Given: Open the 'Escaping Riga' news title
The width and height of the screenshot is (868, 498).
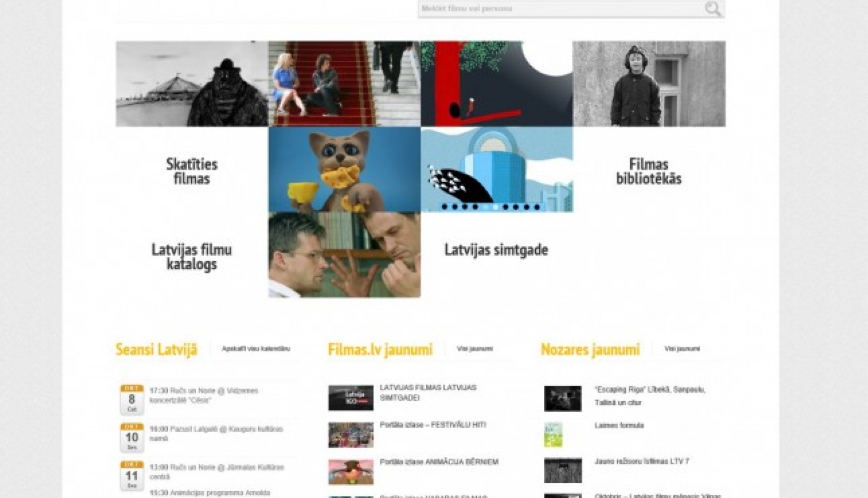Looking at the screenshot, I should pyautogui.click(x=650, y=396).
